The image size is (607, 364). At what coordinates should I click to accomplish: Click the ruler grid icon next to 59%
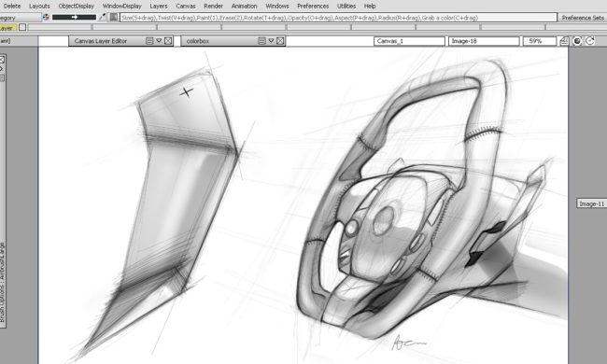[564, 41]
